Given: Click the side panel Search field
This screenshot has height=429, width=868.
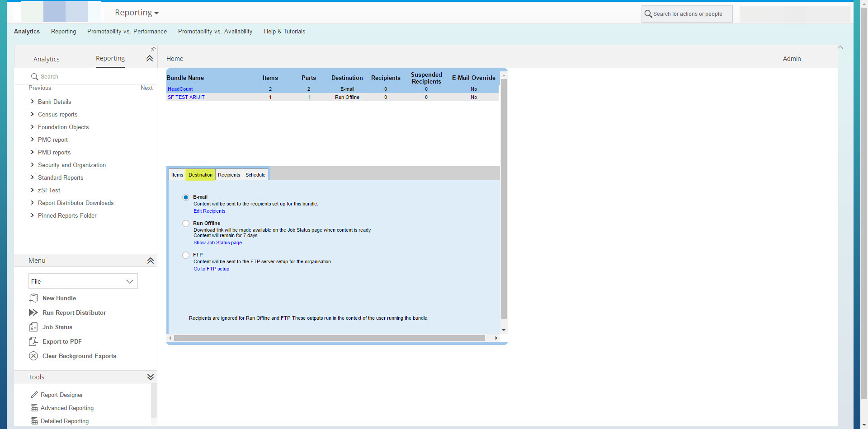Looking at the screenshot, I should tap(86, 77).
